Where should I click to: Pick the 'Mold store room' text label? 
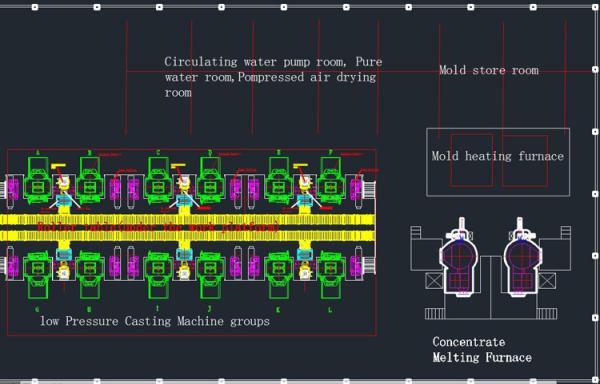[489, 70]
